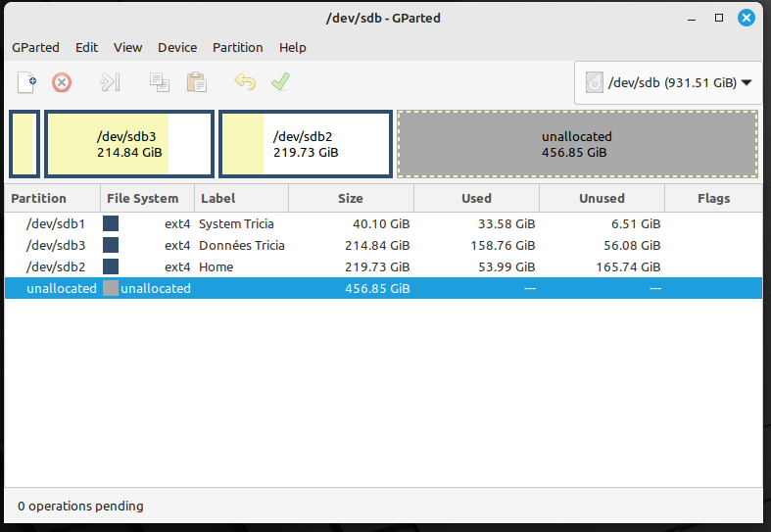
Task: Click the File System column header
Action: click(143, 198)
